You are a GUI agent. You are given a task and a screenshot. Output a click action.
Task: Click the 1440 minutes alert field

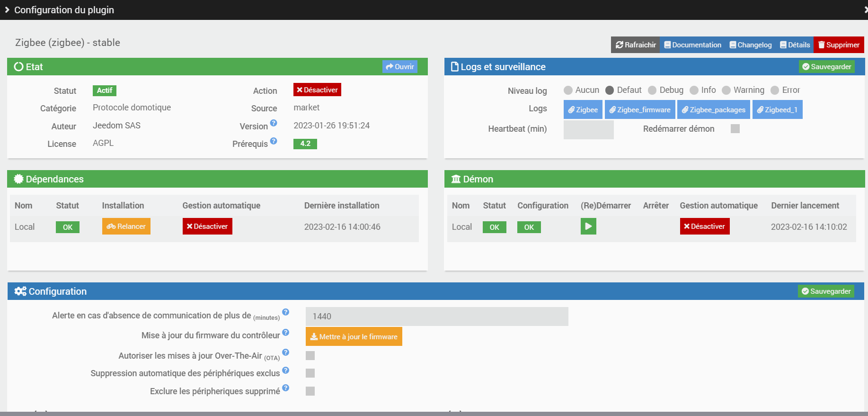(437, 317)
